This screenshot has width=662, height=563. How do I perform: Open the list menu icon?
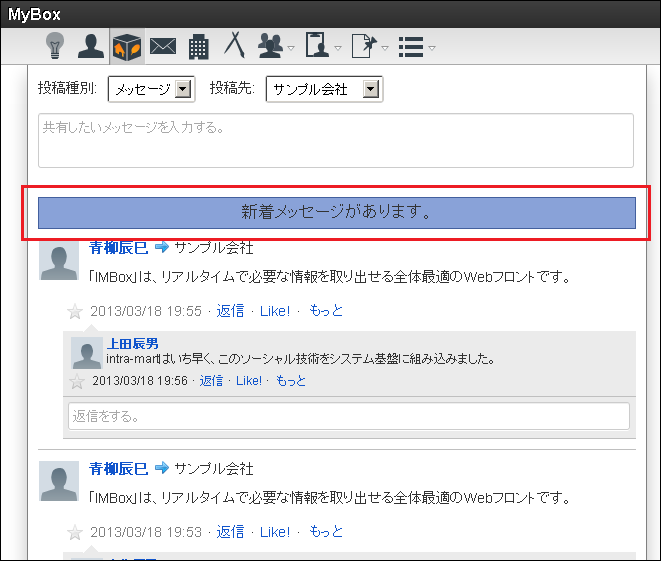point(411,46)
